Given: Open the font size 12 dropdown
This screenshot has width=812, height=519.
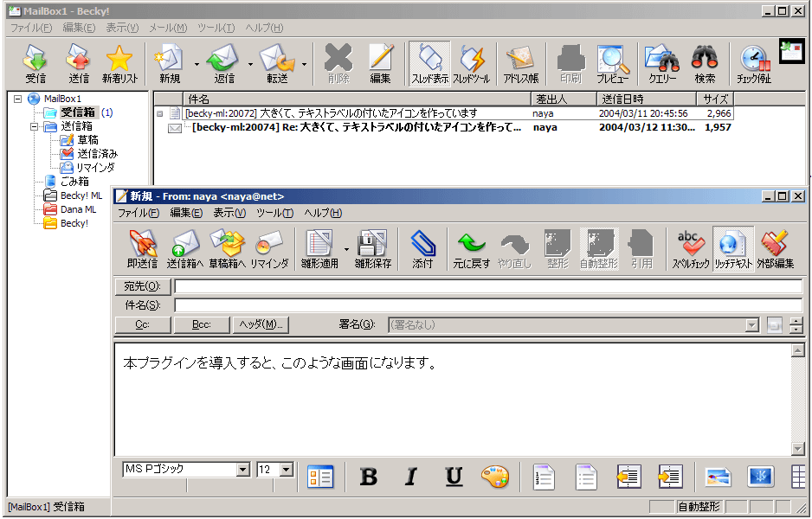Looking at the screenshot, I should [x=287, y=470].
